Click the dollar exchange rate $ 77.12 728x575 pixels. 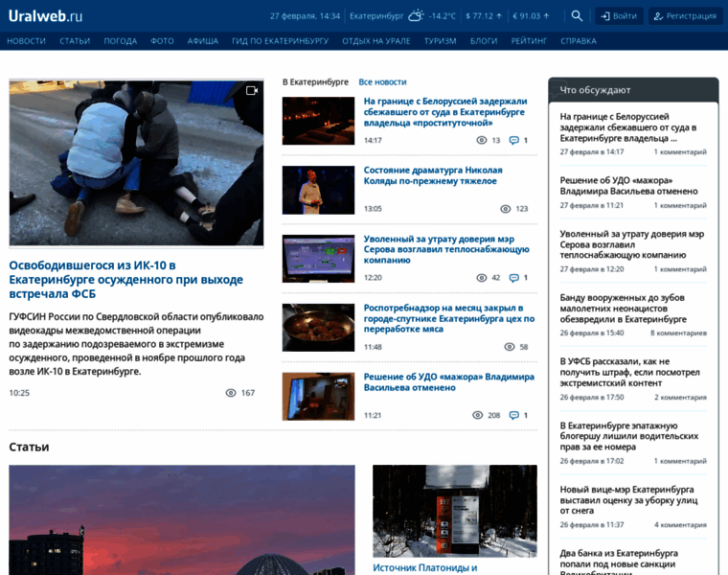[x=483, y=15]
